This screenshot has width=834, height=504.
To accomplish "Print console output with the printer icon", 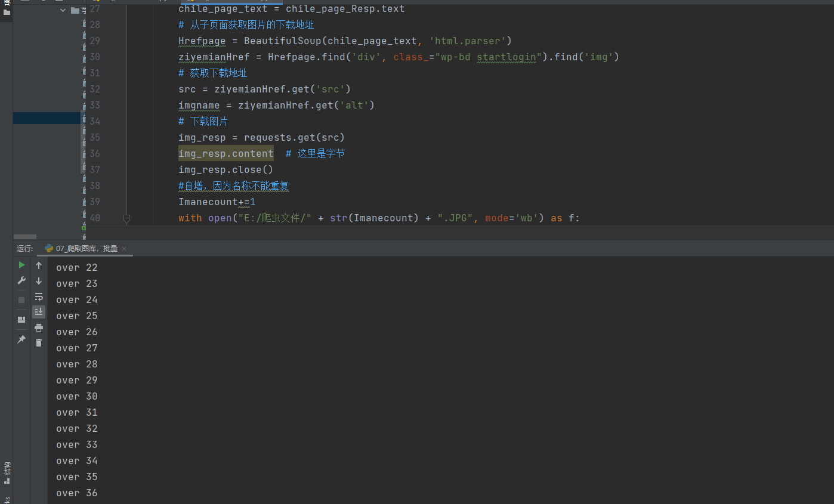I will tap(39, 327).
